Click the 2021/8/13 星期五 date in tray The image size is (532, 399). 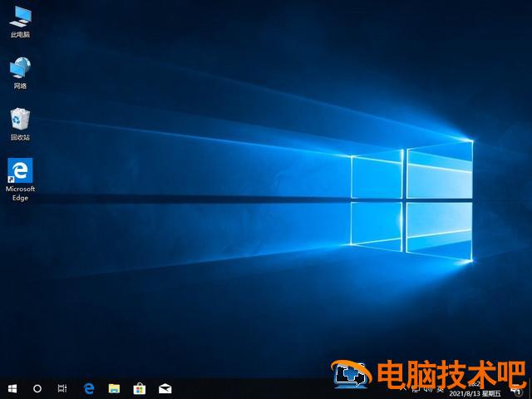[475, 394]
